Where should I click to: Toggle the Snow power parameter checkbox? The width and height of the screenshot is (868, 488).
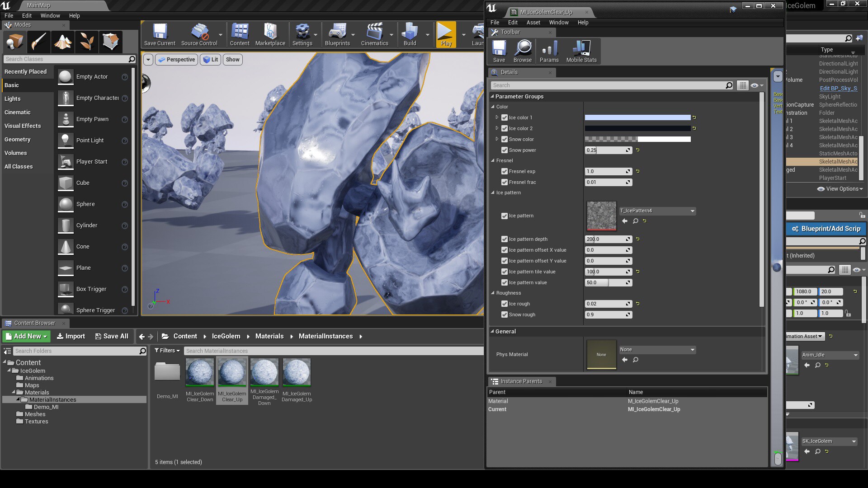point(505,150)
